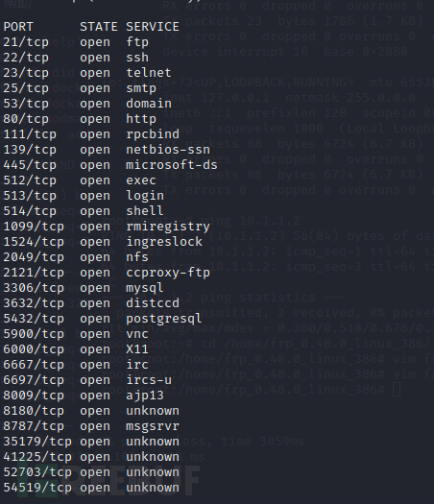Image resolution: width=434 pixels, height=504 pixels.
Task: Click the SERVICE column header
Action: coord(153,27)
